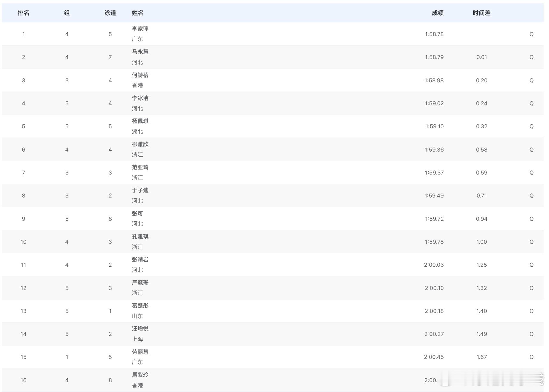
Task: Click the result 2:00.10 for 严窕珊
Action: (434, 288)
